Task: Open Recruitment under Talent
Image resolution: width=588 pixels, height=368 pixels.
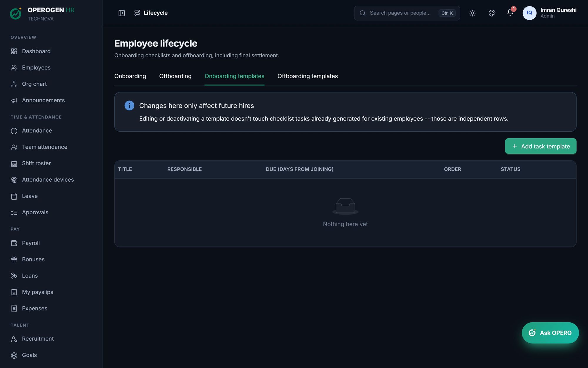Action: click(x=51, y=339)
